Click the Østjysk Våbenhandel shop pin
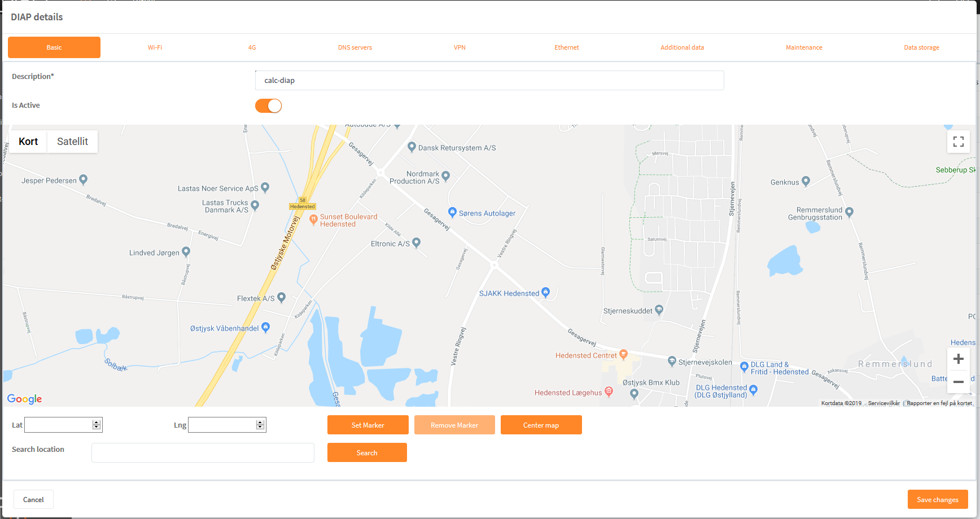 [x=266, y=327]
